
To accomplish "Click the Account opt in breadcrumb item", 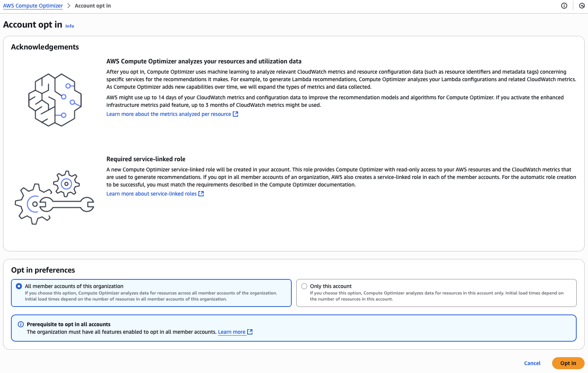I will (93, 6).
